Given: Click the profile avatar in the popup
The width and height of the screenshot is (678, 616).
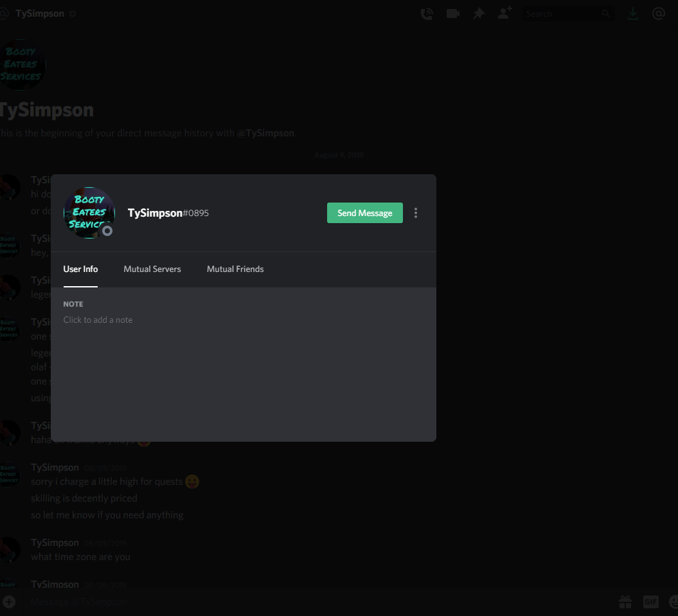Looking at the screenshot, I should pos(89,213).
